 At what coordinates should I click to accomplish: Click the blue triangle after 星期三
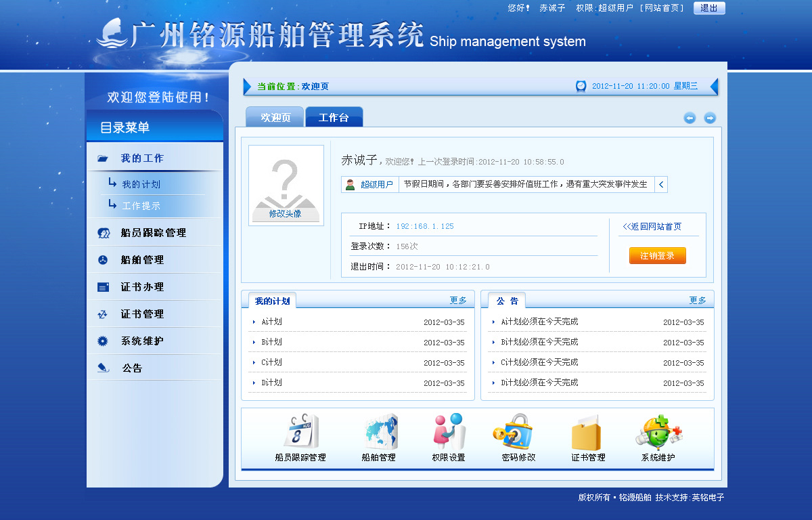pos(714,86)
